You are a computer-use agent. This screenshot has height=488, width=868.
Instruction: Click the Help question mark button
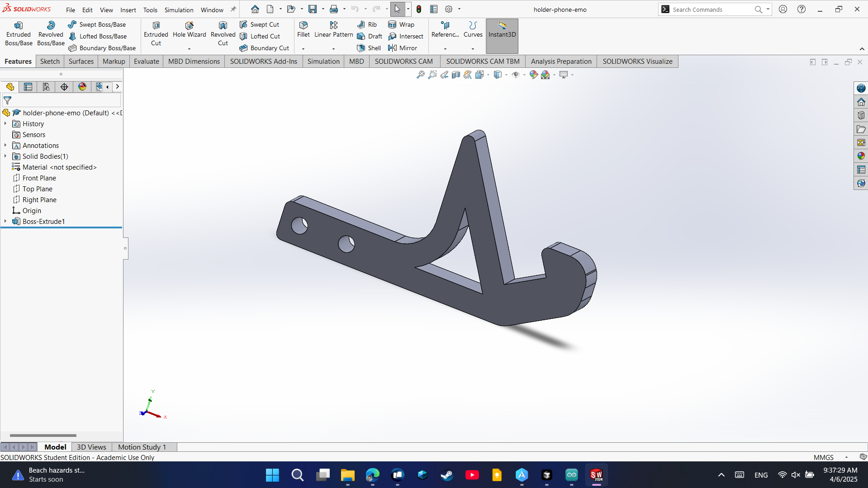802,9
